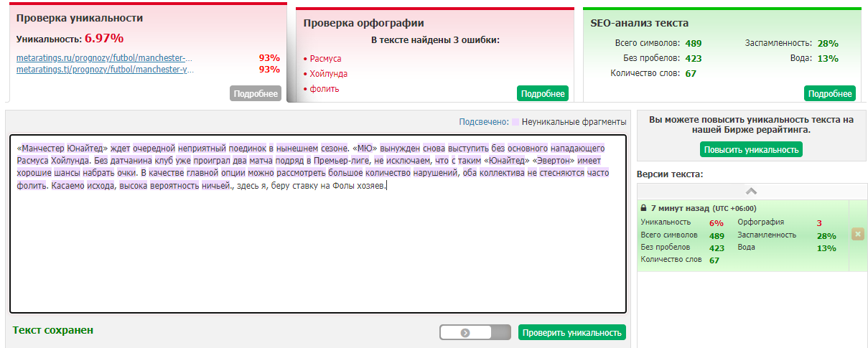The height and width of the screenshot is (348, 868).
Task: Click the Повысить уникальность button
Action: [751, 149]
